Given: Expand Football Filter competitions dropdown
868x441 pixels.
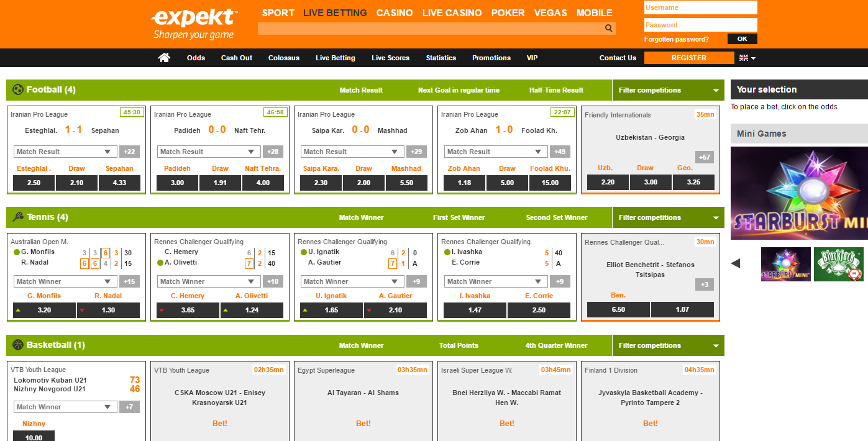Looking at the screenshot, I should coord(668,90).
